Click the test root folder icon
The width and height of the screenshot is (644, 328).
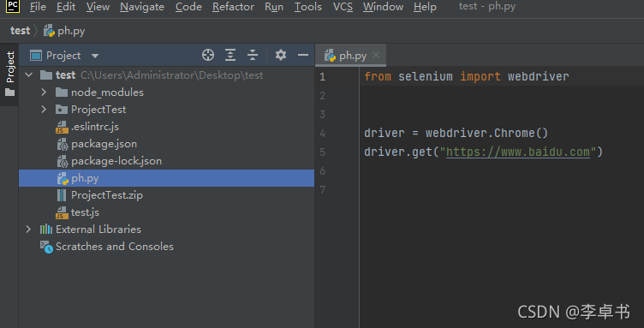tap(46, 75)
